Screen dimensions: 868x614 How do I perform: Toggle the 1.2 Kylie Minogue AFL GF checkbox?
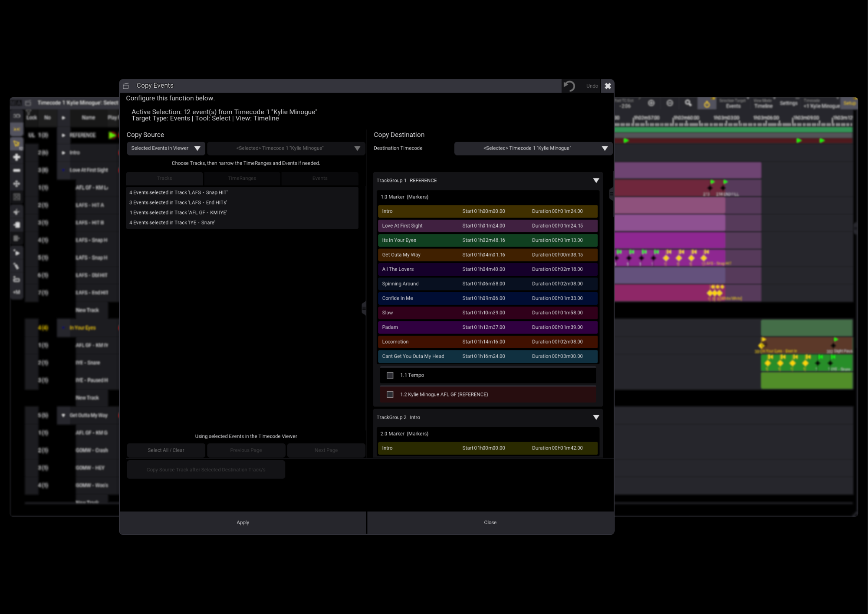click(390, 394)
